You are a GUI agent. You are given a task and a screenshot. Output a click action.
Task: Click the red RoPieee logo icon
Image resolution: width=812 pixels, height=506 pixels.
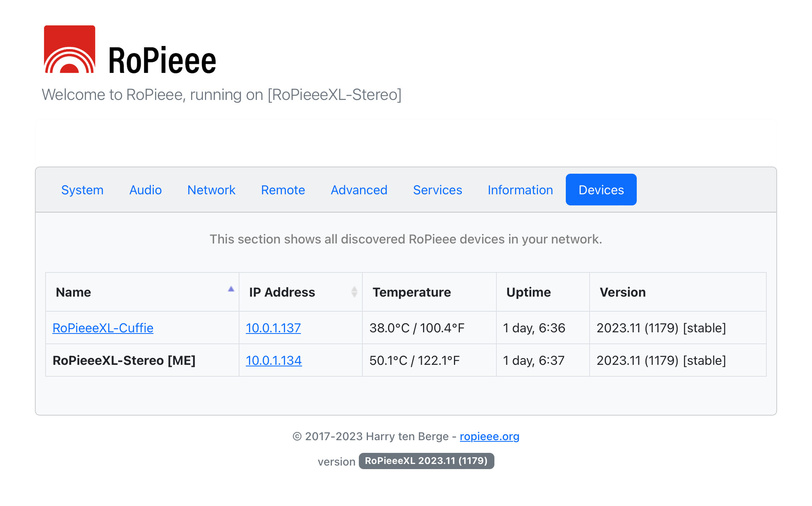(x=69, y=49)
